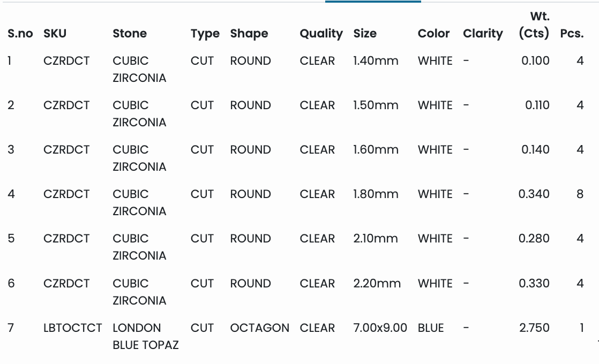Select the 1.40mm size cell
599x364 pixels.
pyautogui.click(x=376, y=61)
